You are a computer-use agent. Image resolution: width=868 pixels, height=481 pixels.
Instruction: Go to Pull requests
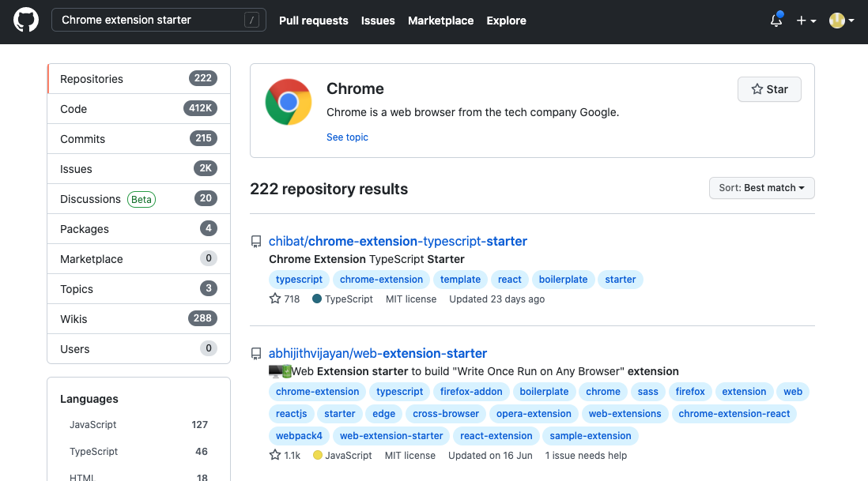click(313, 21)
